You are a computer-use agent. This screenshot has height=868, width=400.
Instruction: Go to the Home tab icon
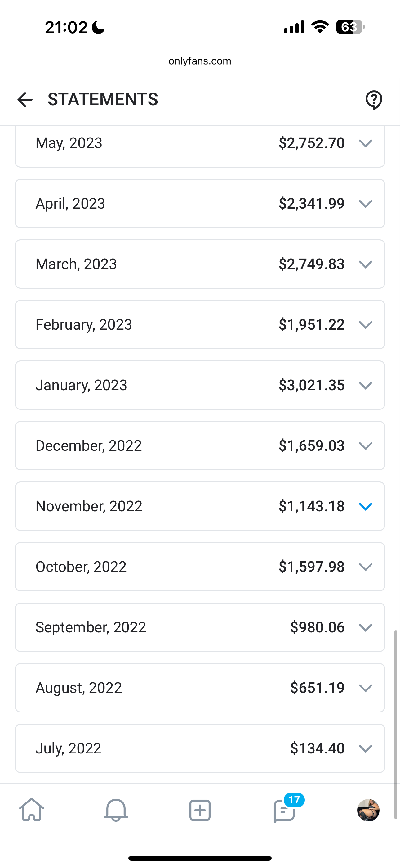click(x=32, y=810)
